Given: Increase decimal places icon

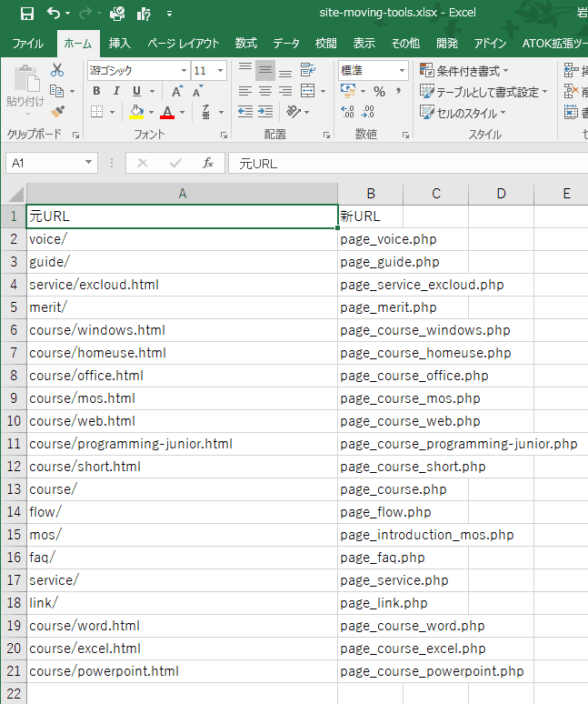Looking at the screenshot, I should coord(347,111).
